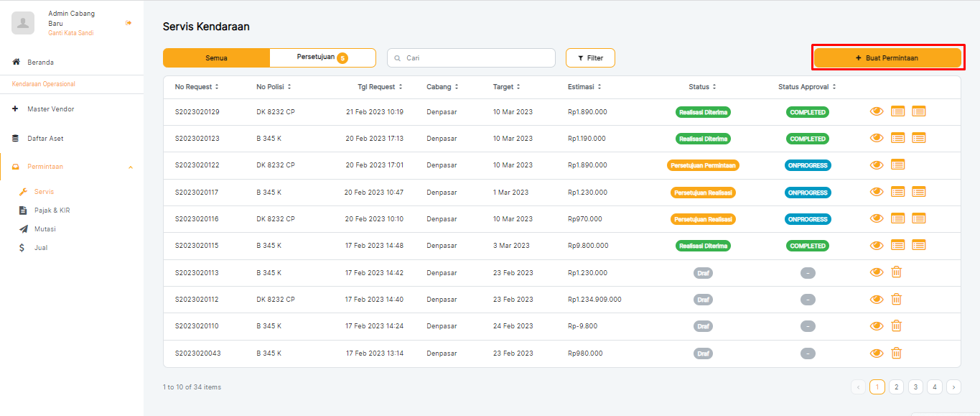Select the Semua tab
Image resolution: width=980 pixels, height=416 pixels.
pos(216,57)
